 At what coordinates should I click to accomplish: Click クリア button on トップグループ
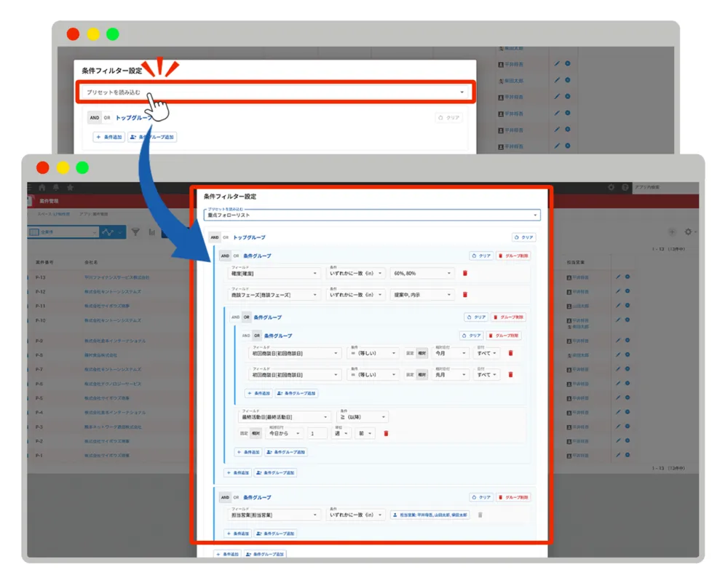tap(524, 237)
